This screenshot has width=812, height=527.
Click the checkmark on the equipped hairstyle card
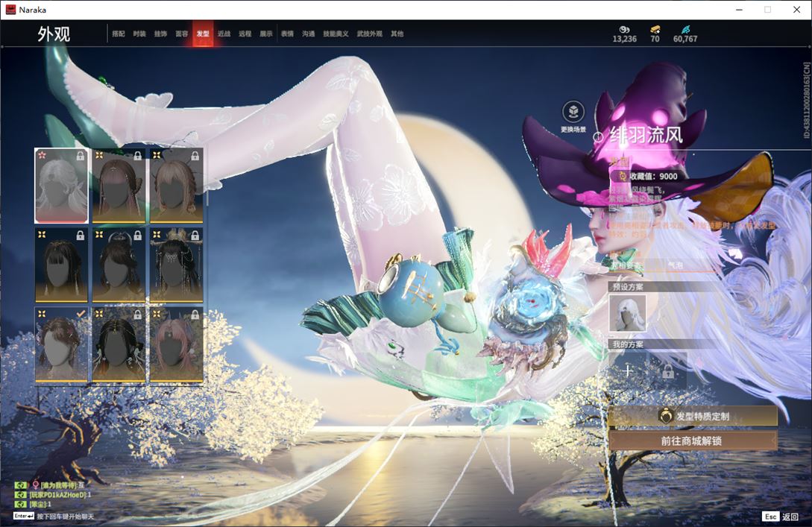coord(81,314)
